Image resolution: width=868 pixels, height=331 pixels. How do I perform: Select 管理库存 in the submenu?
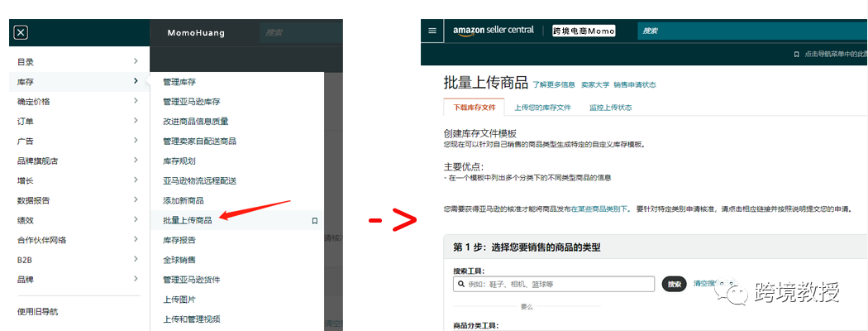tap(179, 82)
